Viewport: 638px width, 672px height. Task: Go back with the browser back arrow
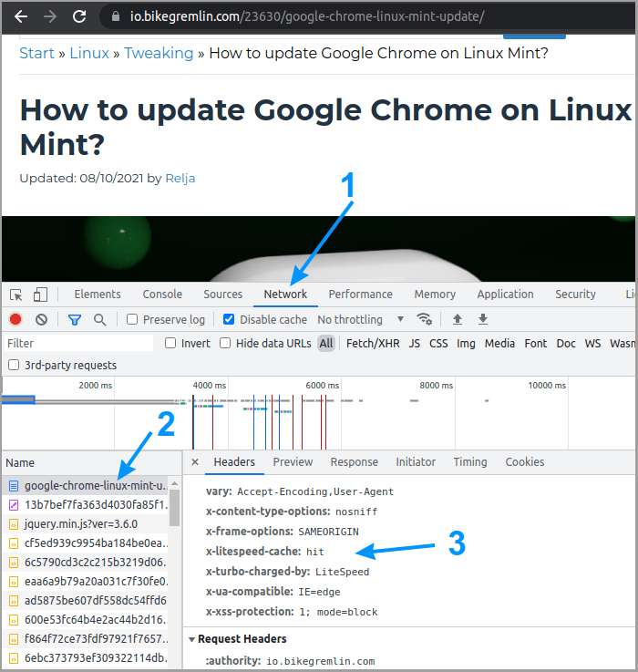[21, 16]
